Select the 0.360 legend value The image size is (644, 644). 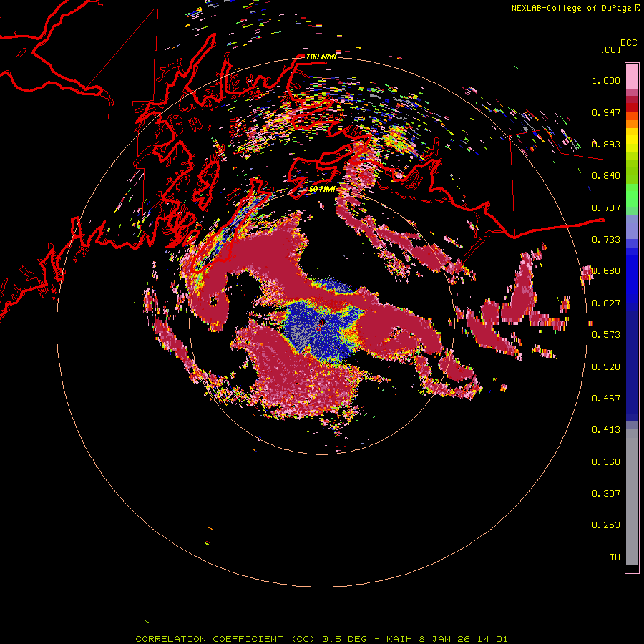(606, 462)
